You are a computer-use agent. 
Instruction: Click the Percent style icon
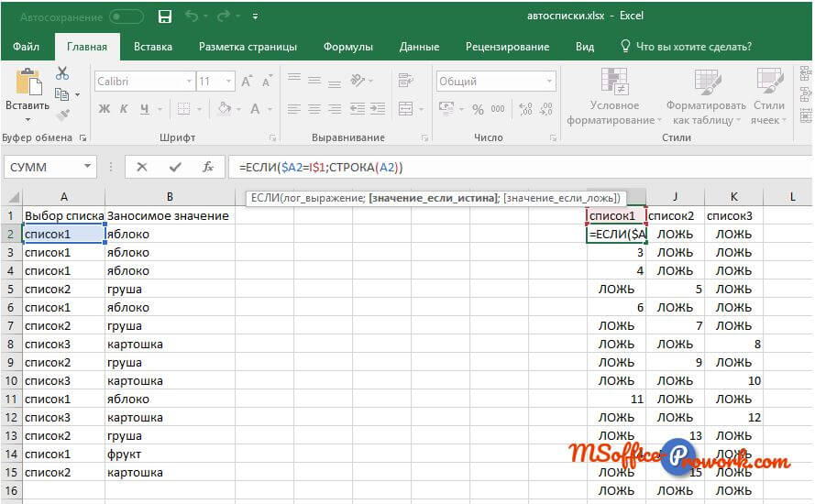[478, 109]
